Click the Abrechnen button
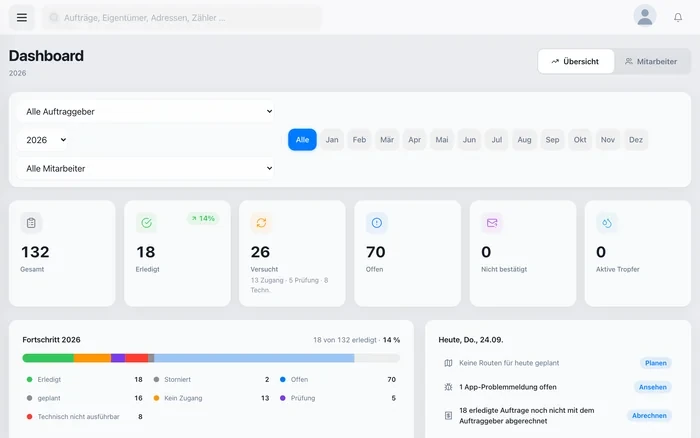This screenshot has height=438, width=700. tap(649, 416)
